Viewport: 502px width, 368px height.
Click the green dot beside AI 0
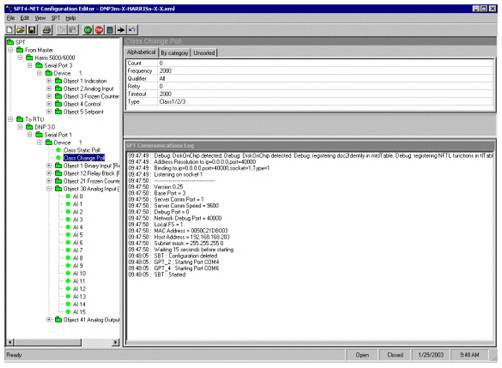point(68,196)
